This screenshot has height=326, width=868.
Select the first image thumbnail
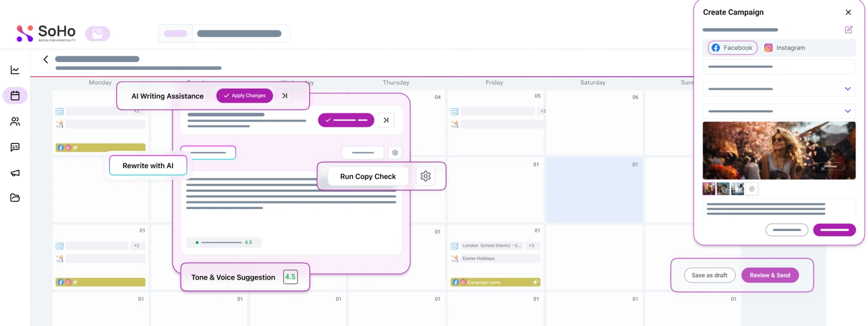(x=709, y=189)
